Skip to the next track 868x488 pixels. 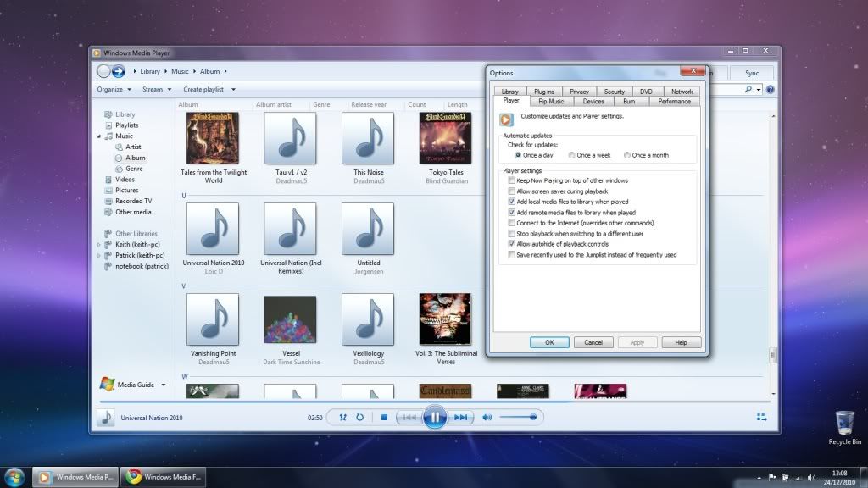(x=460, y=417)
